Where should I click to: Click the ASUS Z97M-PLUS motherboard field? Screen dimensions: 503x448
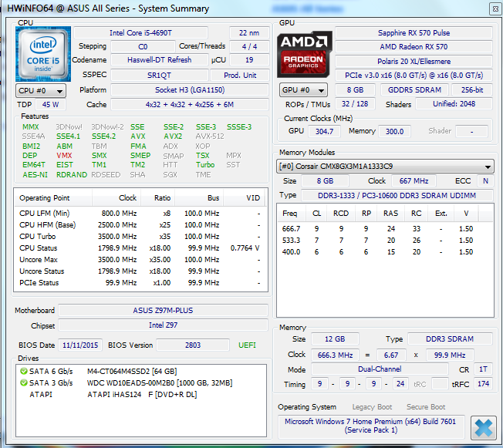pos(163,311)
